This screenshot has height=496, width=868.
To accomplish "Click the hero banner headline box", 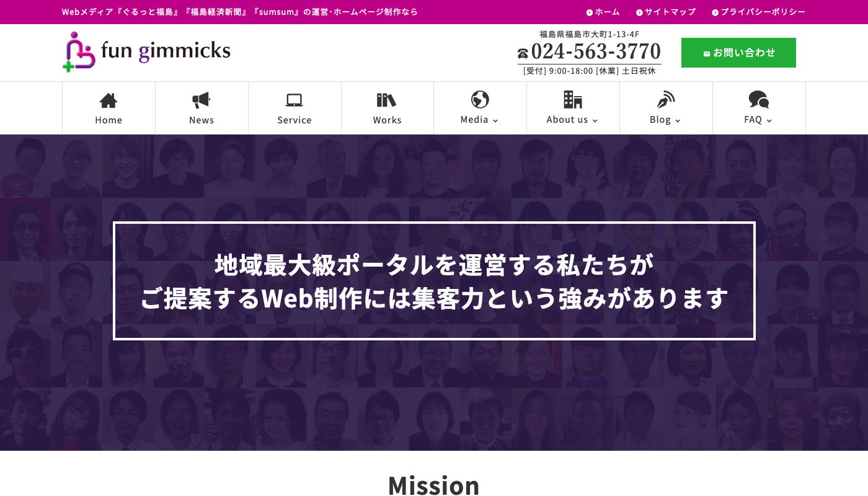I will tap(434, 281).
